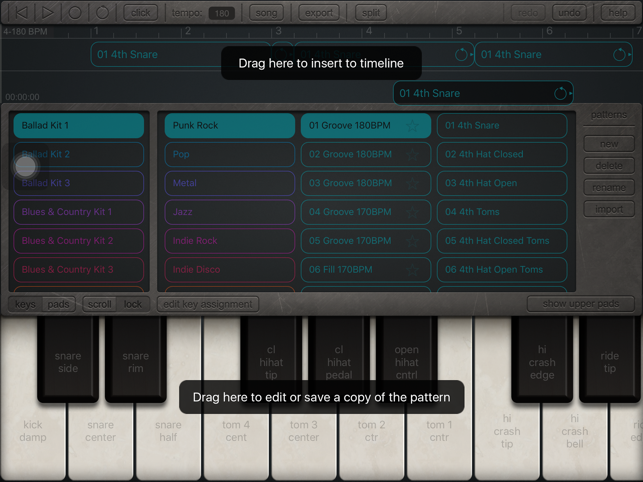Enable keyboard scroll mode
643x482 pixels.
[100, 304]
